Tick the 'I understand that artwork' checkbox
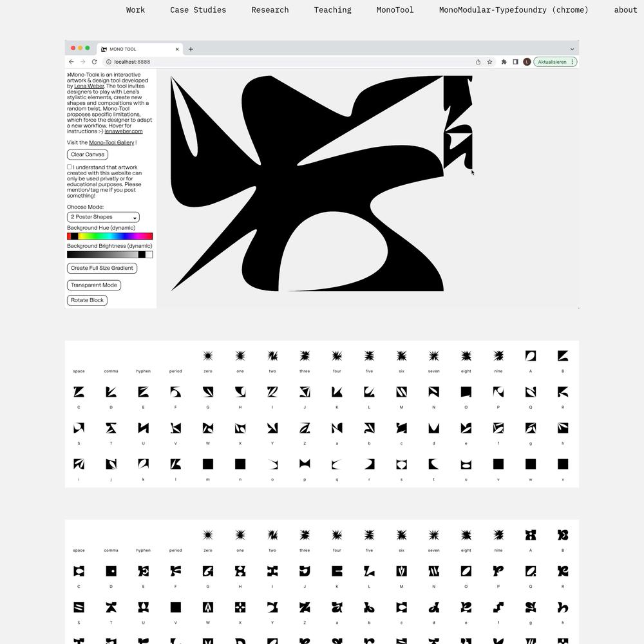 tap(70, 167)
